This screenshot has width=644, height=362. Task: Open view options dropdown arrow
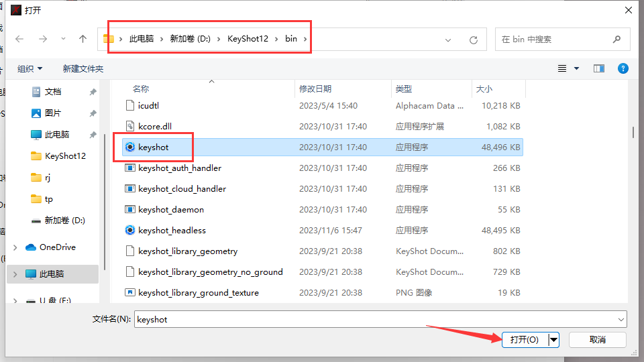pyautogui.click(x=577, y=68)
